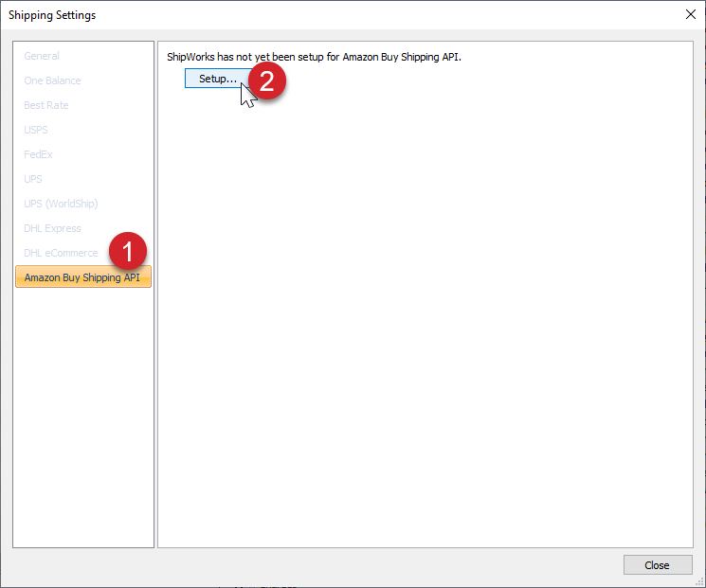Select FedEx in the carrier list
The image size is (706, 588).
pos(38,154)
